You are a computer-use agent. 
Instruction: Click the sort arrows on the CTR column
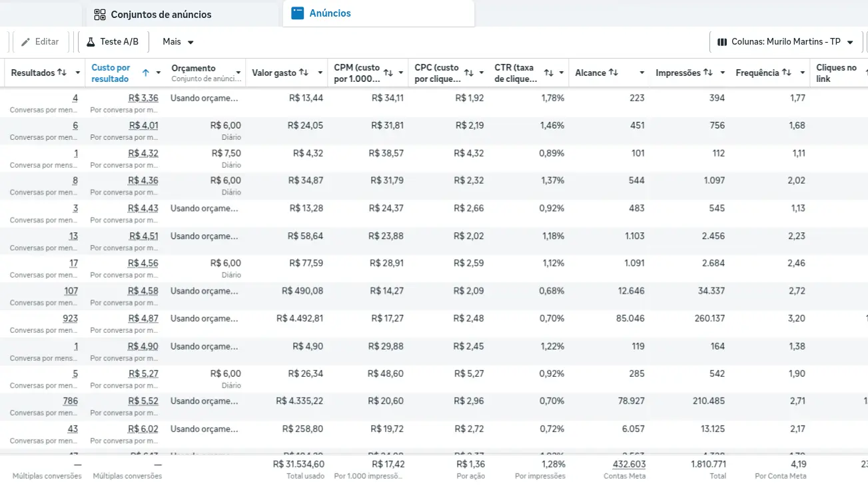pyautogui.click(x=549, y=73)
